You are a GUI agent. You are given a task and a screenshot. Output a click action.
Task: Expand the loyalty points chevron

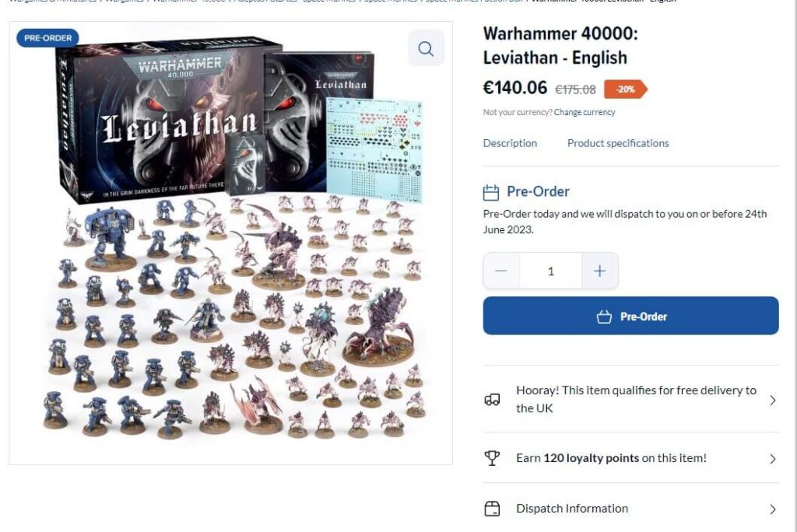pos(773,459)
